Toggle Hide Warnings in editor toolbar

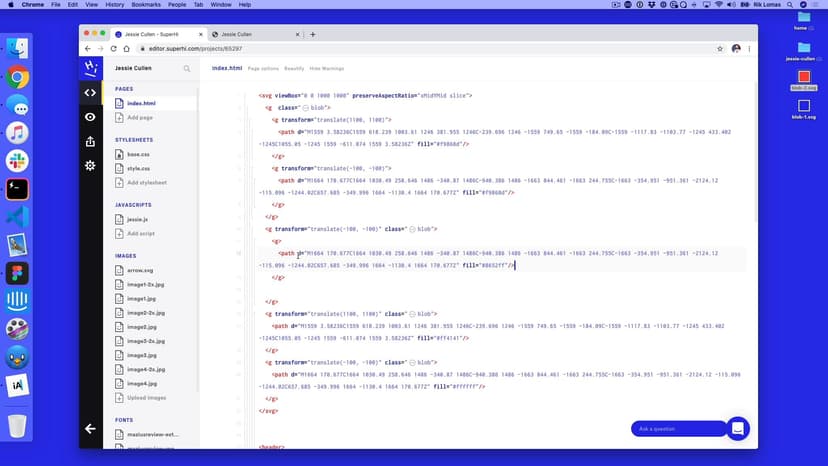coord(327,69)
